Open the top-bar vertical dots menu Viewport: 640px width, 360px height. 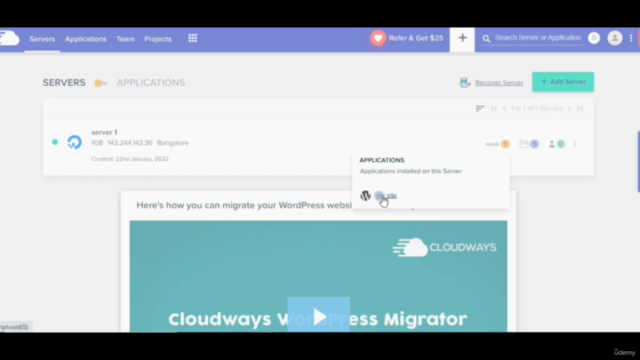[x=631, y=38]
